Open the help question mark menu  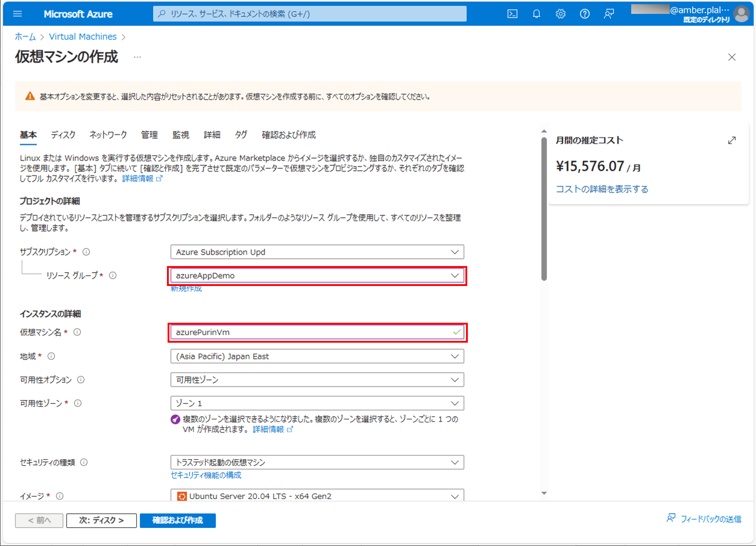click(x=585, y=14)
